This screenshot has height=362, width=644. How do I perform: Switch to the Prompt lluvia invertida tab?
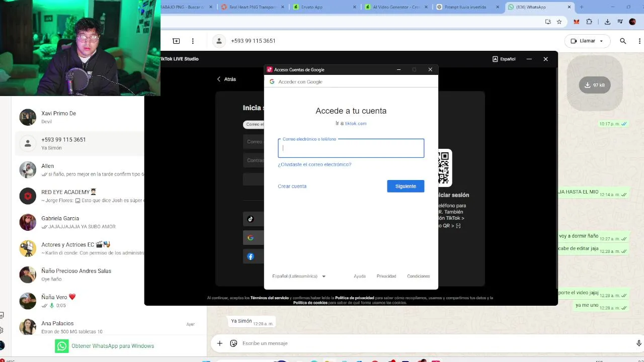[468, 7]
